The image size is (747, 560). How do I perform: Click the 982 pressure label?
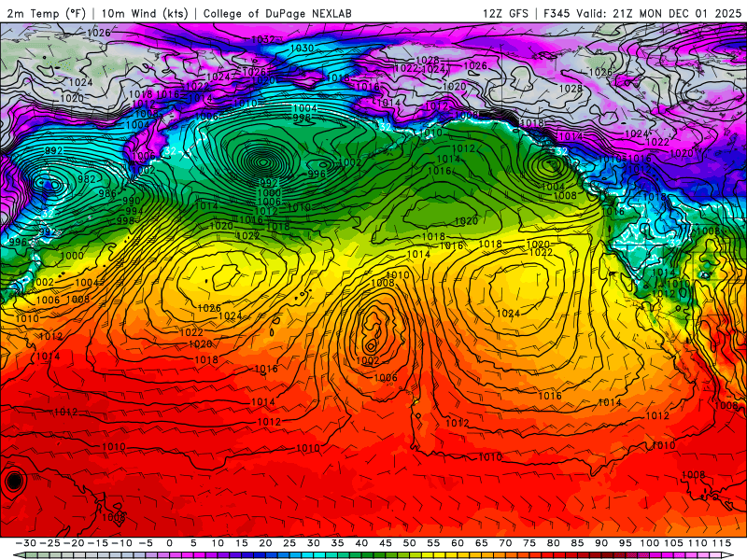(x=86, y=179)
